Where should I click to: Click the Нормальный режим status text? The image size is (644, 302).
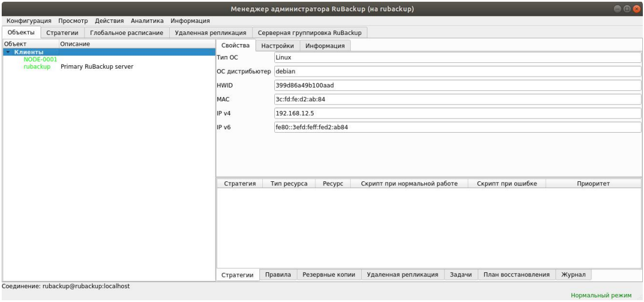tap(601, 295)
